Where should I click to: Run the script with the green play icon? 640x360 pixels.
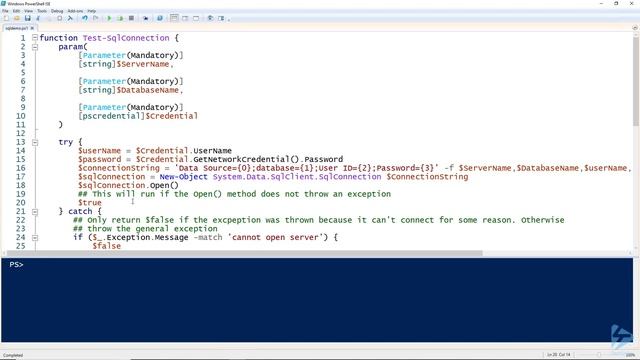point(109,18)
